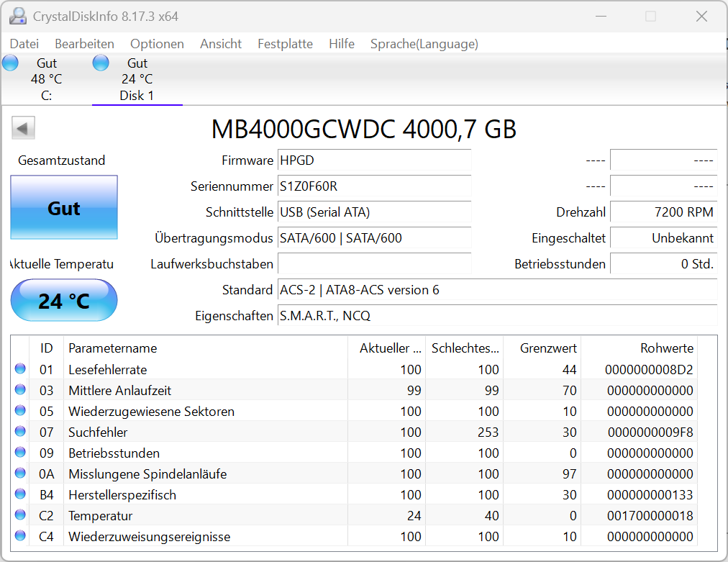This screenshot has width=728, height=562.
Task: Open the Ansicht menu
Action: 221,44
